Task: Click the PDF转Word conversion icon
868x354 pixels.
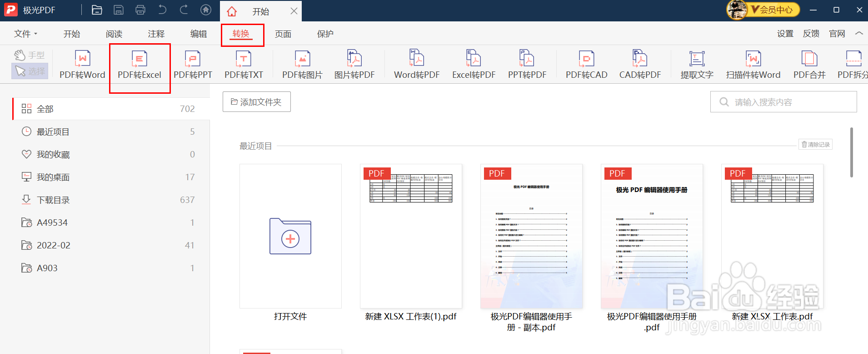Action: 82,65
